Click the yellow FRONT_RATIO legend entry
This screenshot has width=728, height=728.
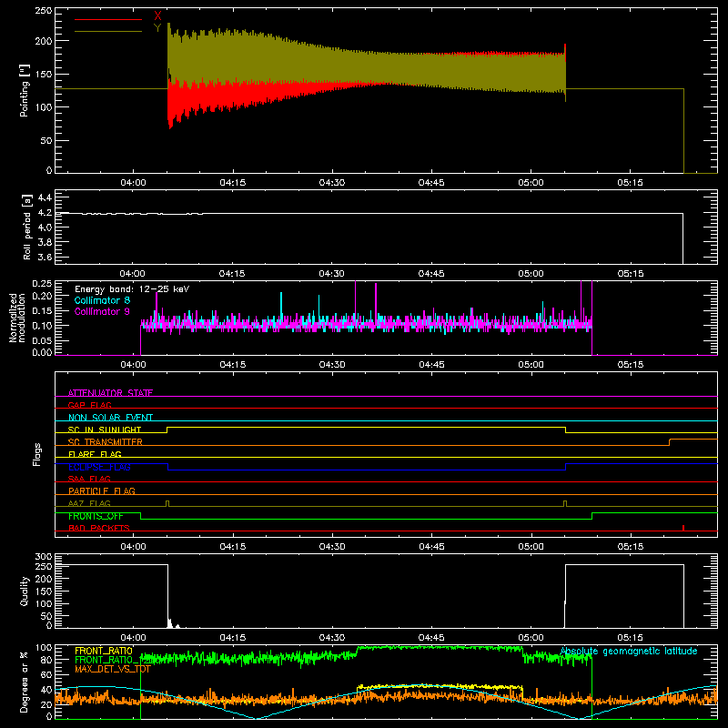(x=104, y=651)
